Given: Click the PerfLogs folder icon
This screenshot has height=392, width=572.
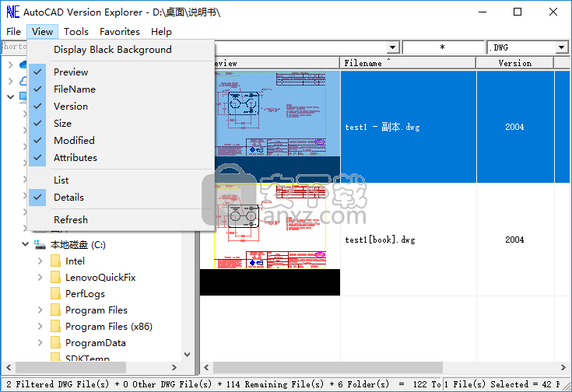Looking at the screenshot, I should (55, 293).
